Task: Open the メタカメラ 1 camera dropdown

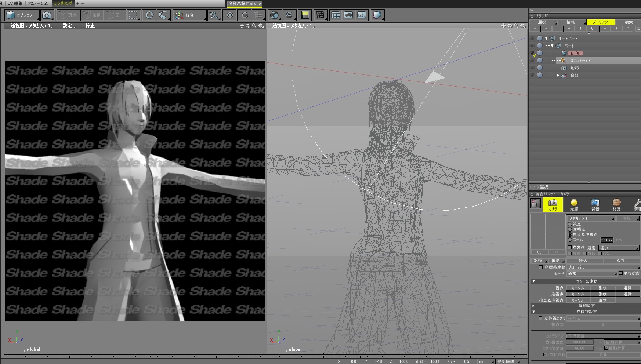Action: pyautogui.click(x=591, y=218)
